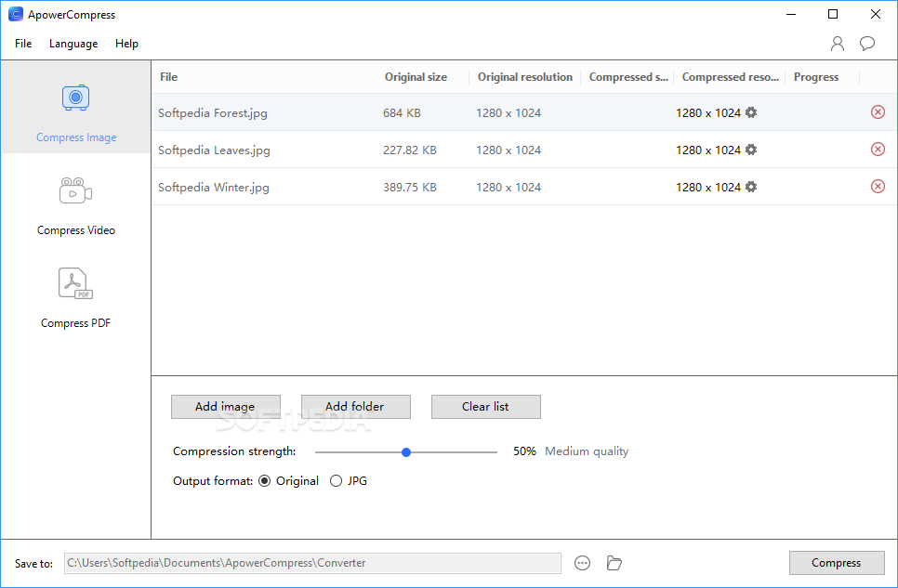Click the Compressed size column header

pyautogui.click(x=628, y=77)
